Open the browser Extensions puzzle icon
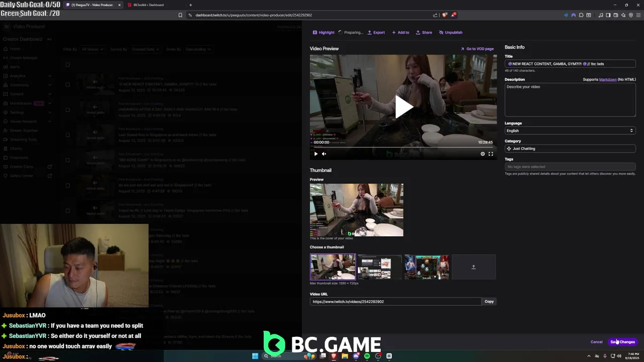Image resolution: width=644 pixels, height=362 pixels. pyautogui.click(x=581, y=15)
